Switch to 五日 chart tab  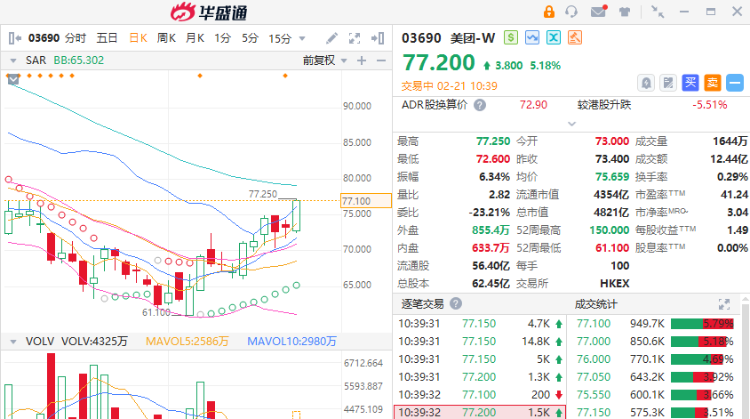click(x=107, y=38)
